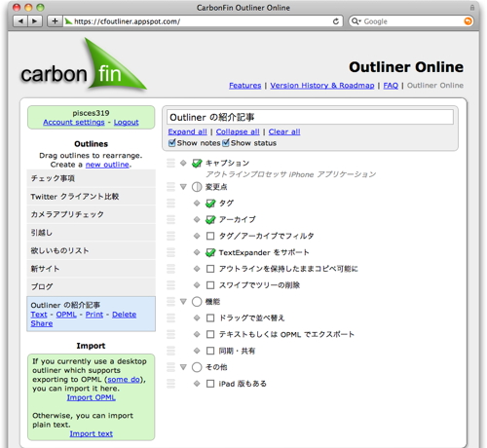
Task: Click the orange snapback icon in search field
Action: [468, 21]
